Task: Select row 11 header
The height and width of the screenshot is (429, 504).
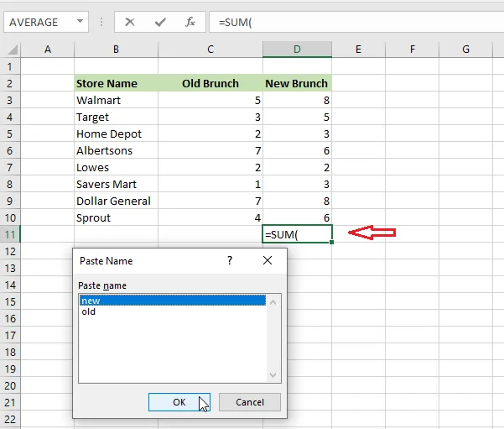Action: tap(9, 234)
